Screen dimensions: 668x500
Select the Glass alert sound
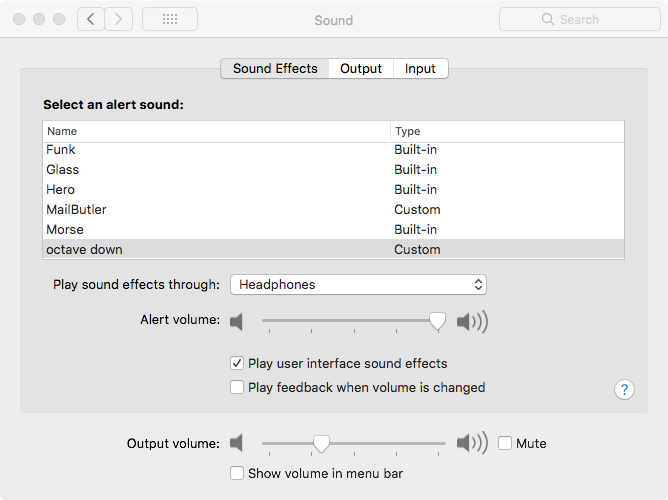click(x=334, y=170)
